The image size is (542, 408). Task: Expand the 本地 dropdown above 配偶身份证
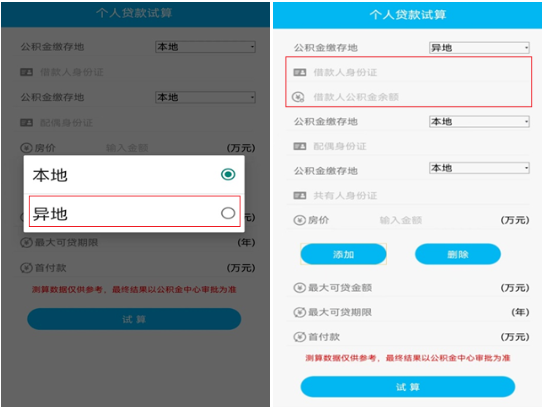click(x=479, y=121)
